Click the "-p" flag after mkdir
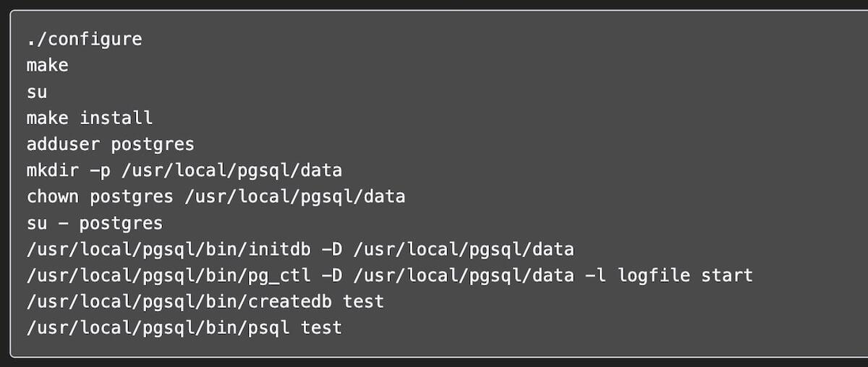Image resolution: width=868 pixels, height=367 pixels. click(100, 170)
